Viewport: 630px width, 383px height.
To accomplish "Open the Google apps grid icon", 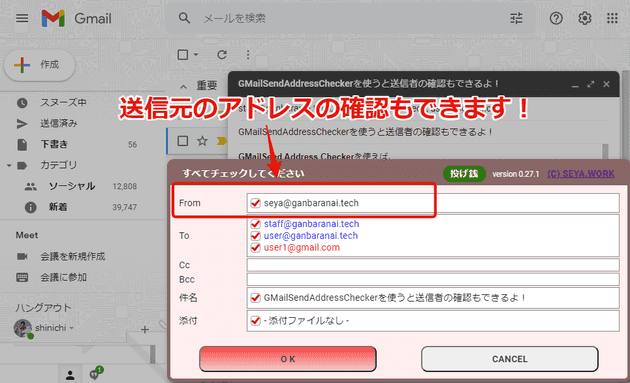I will (612, 18).
